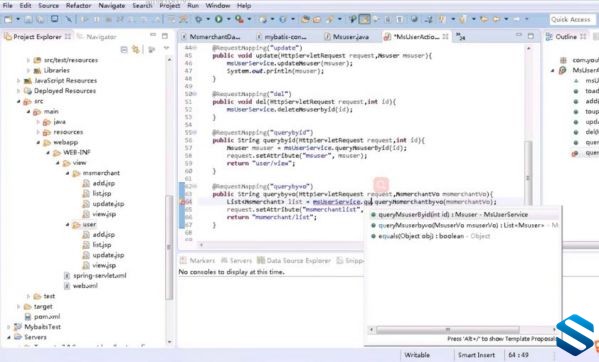This screenshot has width=599, height=362.
Task: Expand the target folder
Action: coord(18,306)
